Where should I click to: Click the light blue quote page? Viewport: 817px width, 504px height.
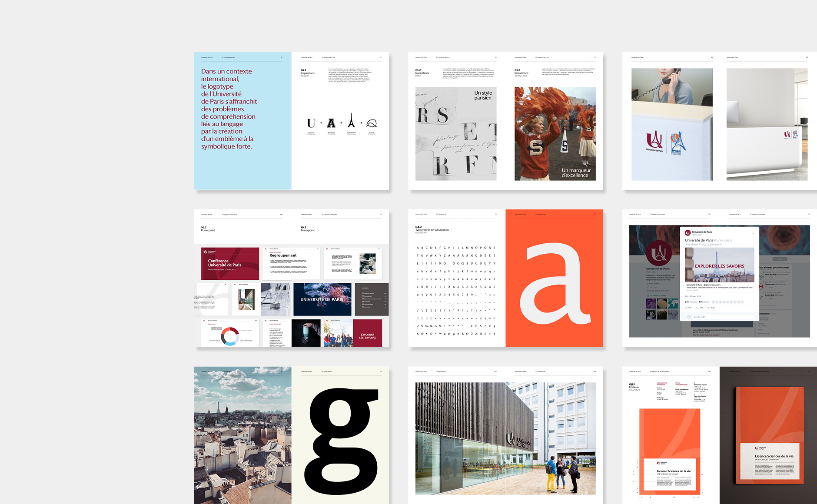coord(242,121)
